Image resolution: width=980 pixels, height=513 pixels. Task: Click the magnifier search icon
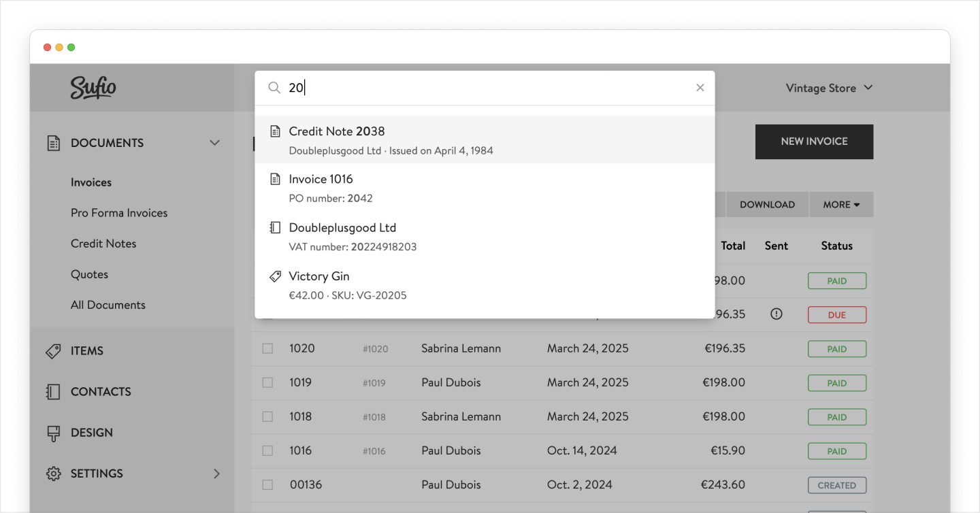click(274, 88)
